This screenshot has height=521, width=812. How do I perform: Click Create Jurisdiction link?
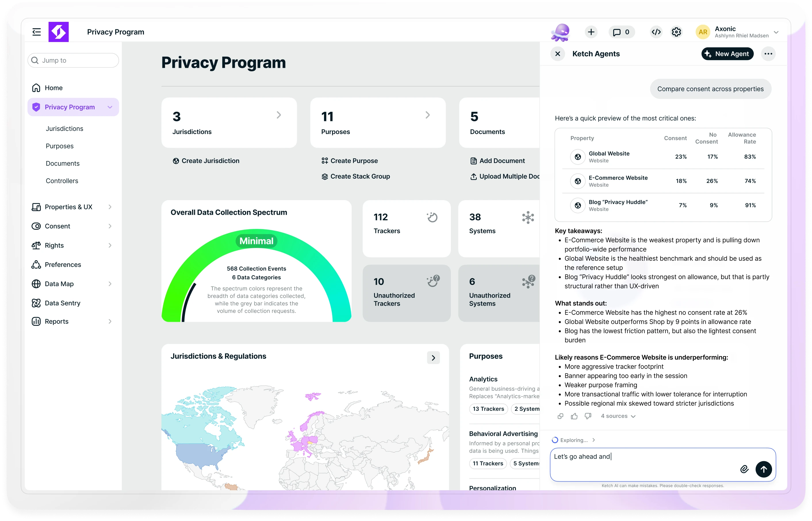click(206, 161)
